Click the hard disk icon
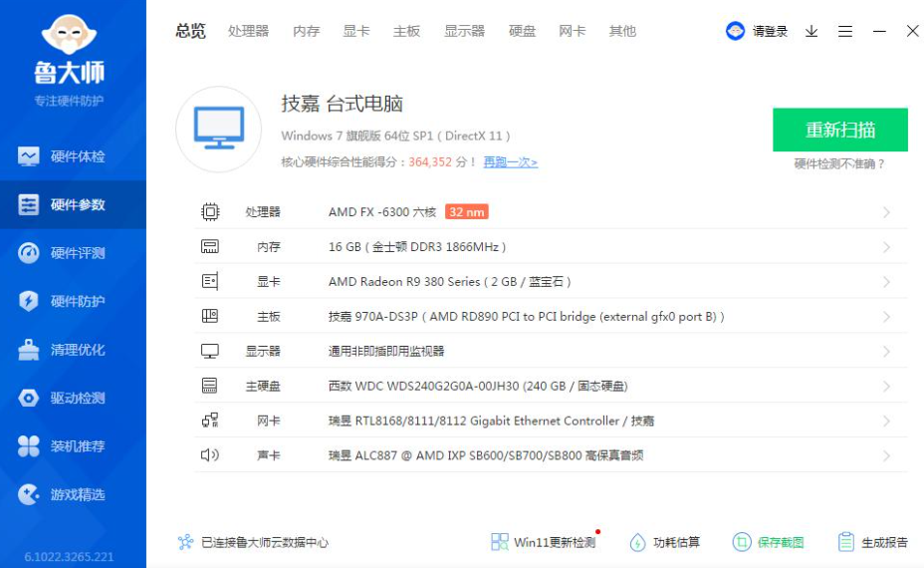This screenshot has height=568, width=924. 210,386
